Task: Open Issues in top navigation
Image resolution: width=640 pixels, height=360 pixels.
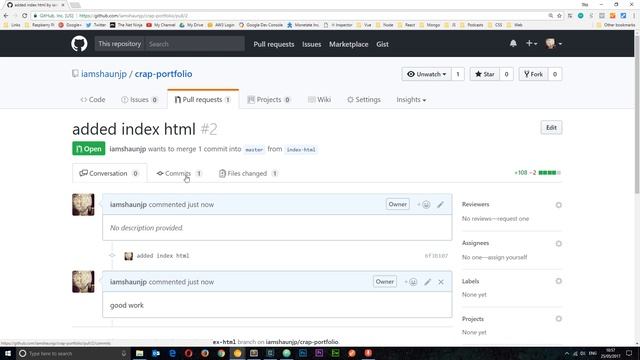Action: coord(311,44)
